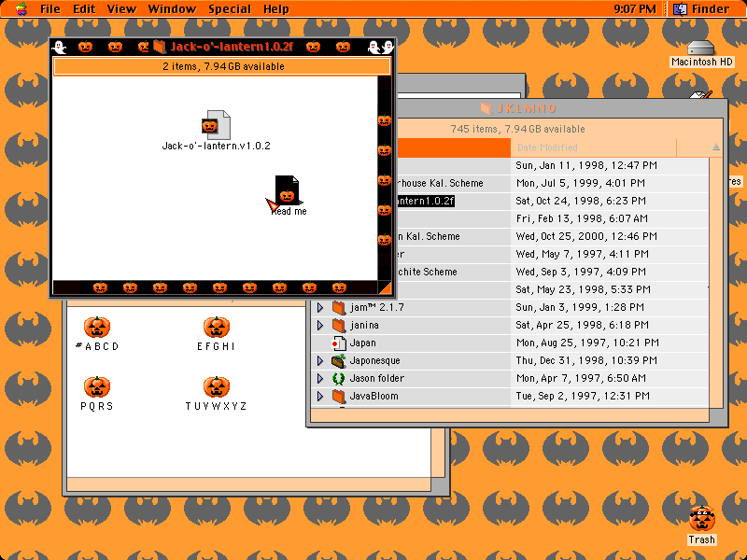Click the Japan document icon

pyautogui.click(x=339, y=343)
